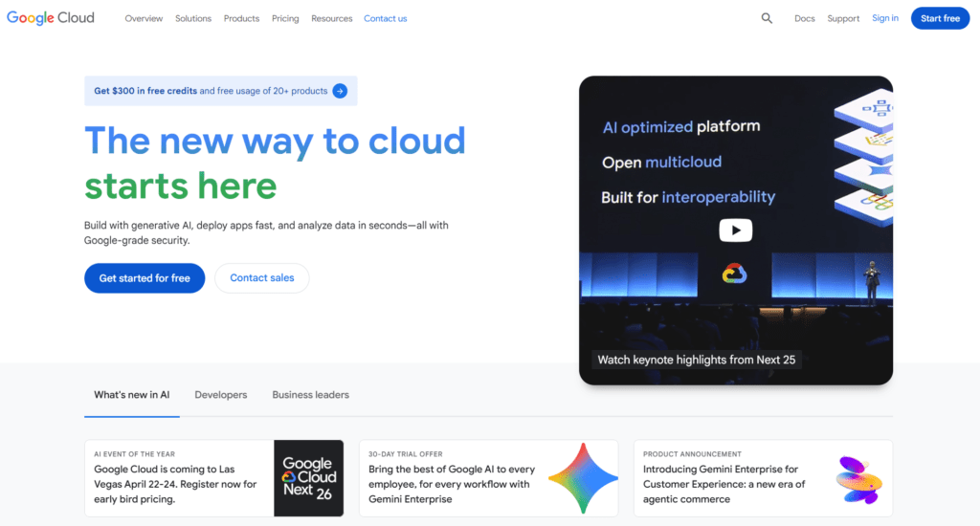Go to Docs

(x=804, y=19)
